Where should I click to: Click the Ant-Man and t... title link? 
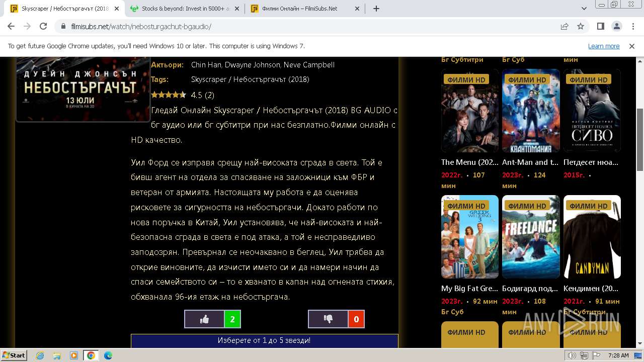530,162
